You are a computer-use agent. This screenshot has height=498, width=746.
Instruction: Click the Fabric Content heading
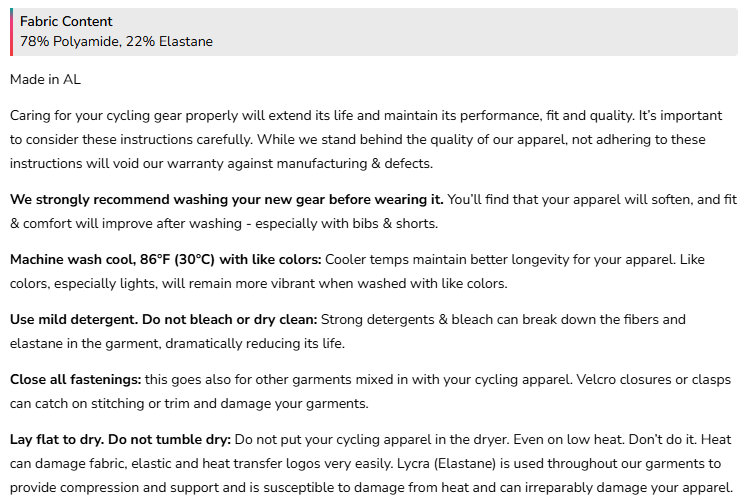tap(66, 22)
